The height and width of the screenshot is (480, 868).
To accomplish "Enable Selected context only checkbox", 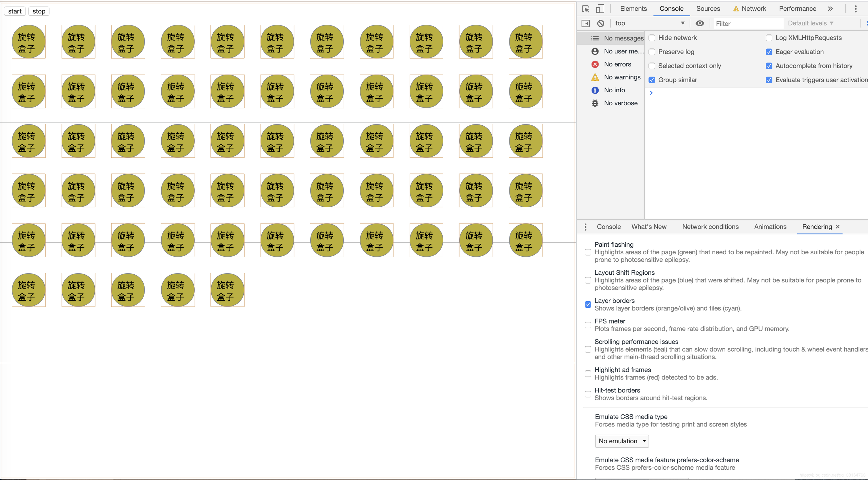I will click(x=652, y=66).
